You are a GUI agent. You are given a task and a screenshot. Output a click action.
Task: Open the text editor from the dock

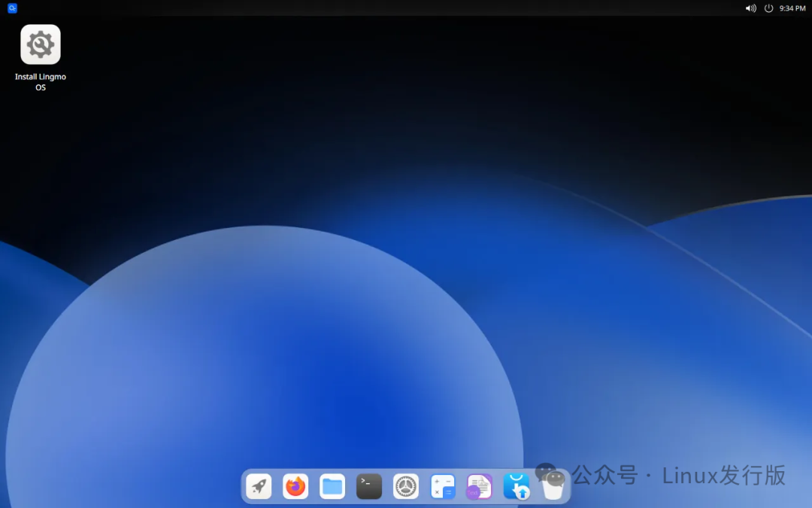(x=479, y=485)
